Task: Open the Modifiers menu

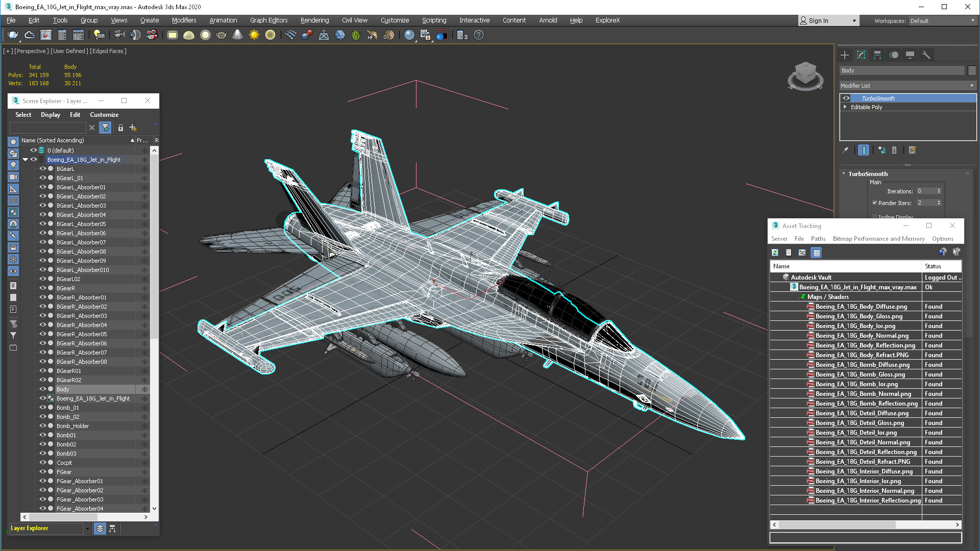Action: click(184, 20)
